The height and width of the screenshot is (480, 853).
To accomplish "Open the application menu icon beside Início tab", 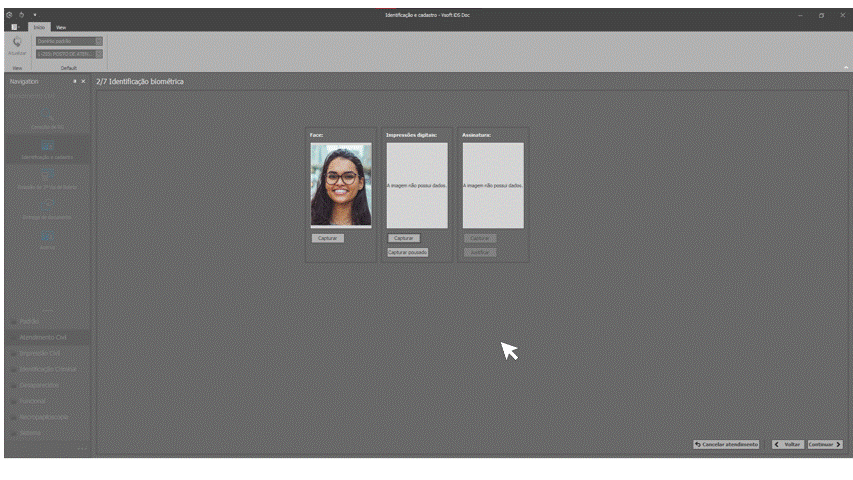I will click(x=15, y=27).
